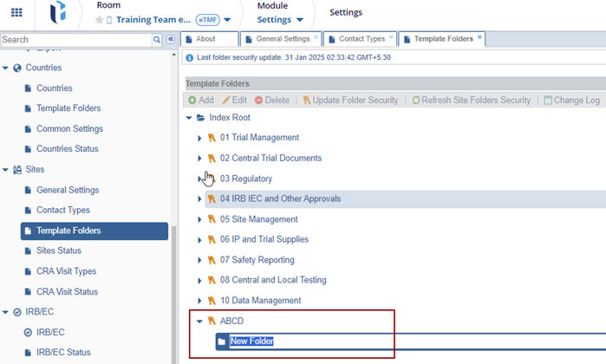Collapse the sidebar with double-arrow icon
606x364 pixels.
[171, 40]
